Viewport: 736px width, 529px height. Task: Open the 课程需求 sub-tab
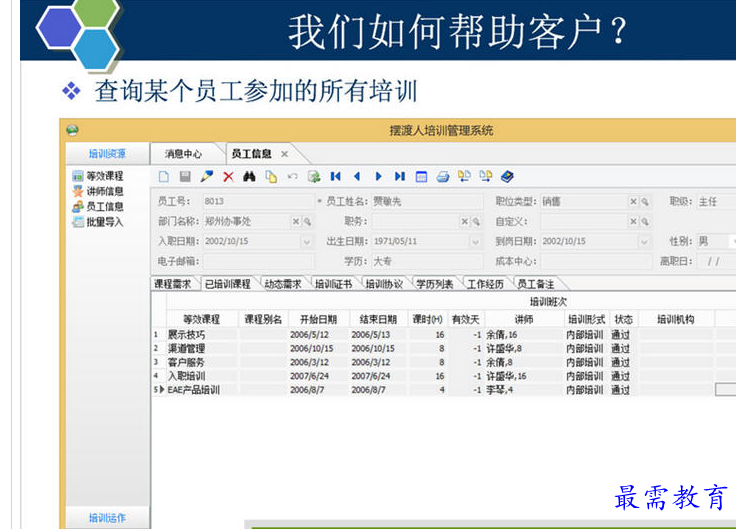tap(173, 284)
